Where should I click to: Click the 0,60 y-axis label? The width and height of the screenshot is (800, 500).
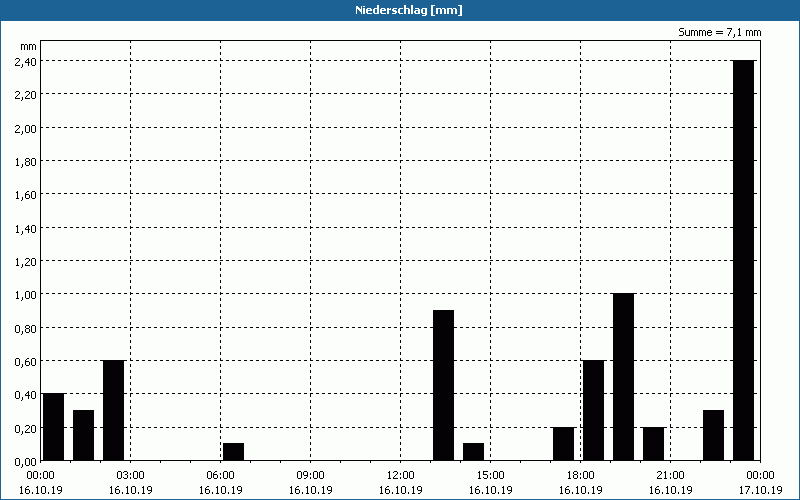(x=26, y=361)
